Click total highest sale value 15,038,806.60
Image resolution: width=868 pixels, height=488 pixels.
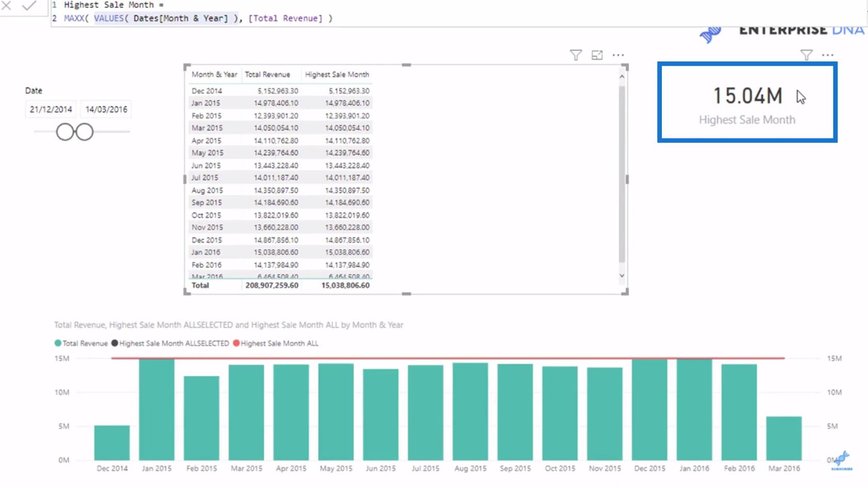(345, 285)
